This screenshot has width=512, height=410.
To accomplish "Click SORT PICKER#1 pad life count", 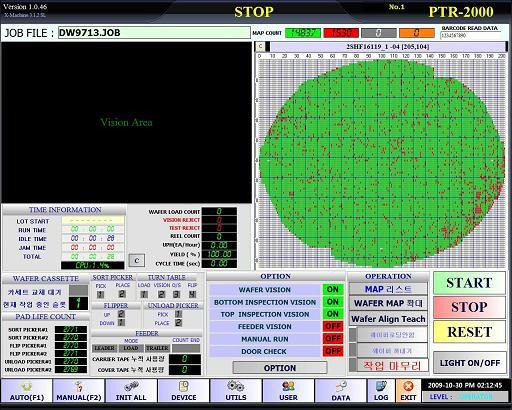I will pyautogui.click(x=71, y=329).
